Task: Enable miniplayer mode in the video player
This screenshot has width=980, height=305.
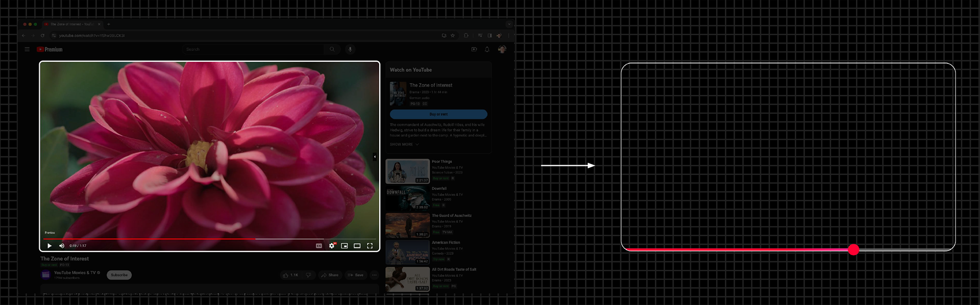Action: (345, 246)
